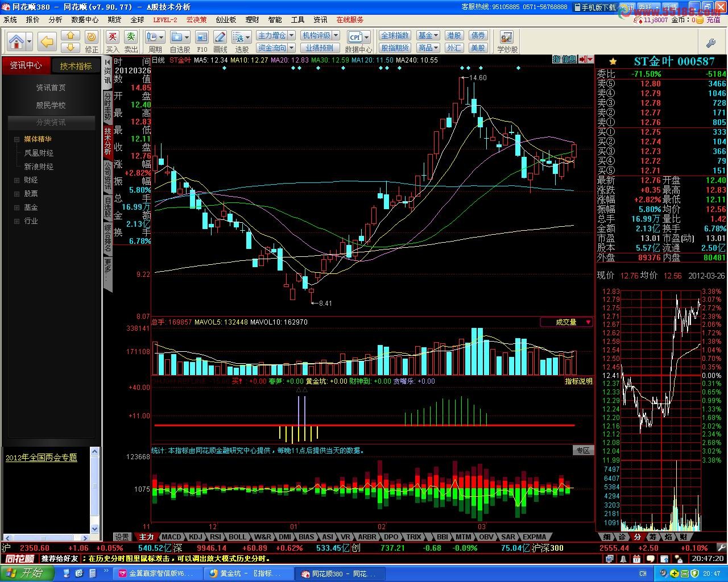Click the yellow back arrow icon
Viewport: 728px width, 582px height.
pos(47,41)
